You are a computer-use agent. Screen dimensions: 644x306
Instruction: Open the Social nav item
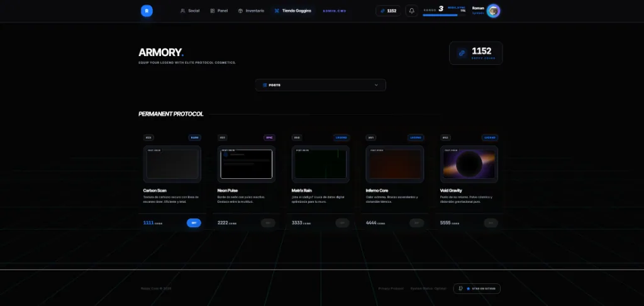[x=190, y=11]
